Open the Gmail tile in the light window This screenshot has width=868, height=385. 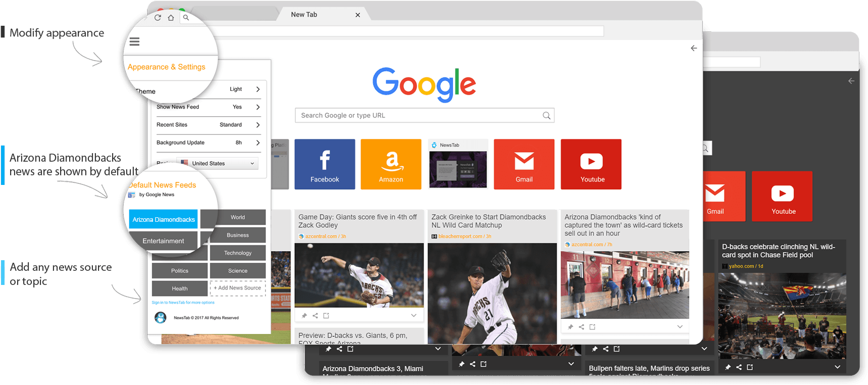[x=524, y=164]
